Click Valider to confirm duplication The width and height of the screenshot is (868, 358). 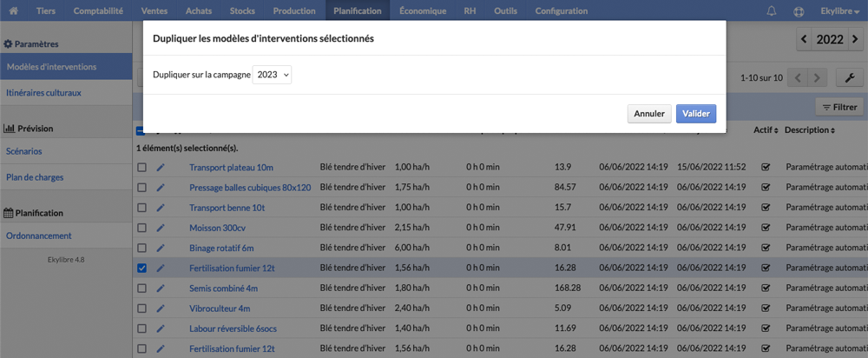[696, 114]
